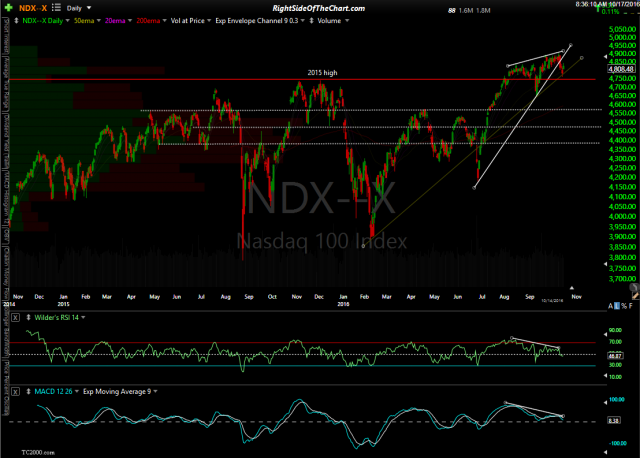
Task: Click the upper white trendline endpoint handle
Action: [571, 45]
